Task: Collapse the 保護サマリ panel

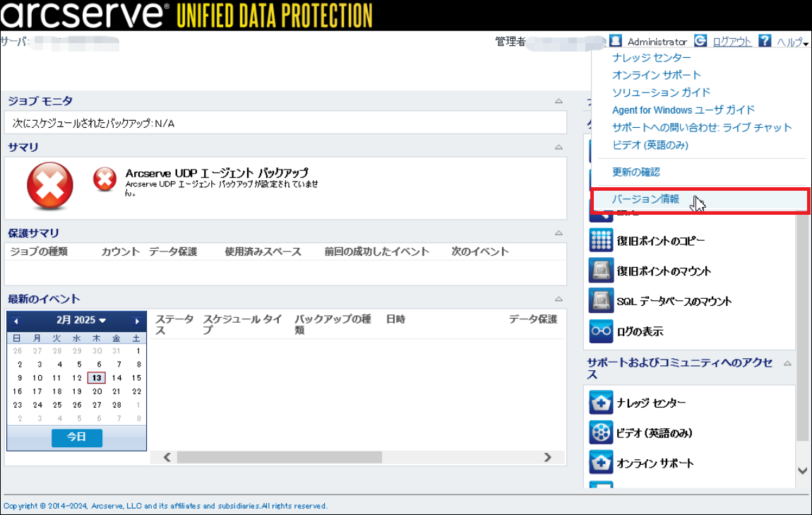Action: click(x=559, y=233)
